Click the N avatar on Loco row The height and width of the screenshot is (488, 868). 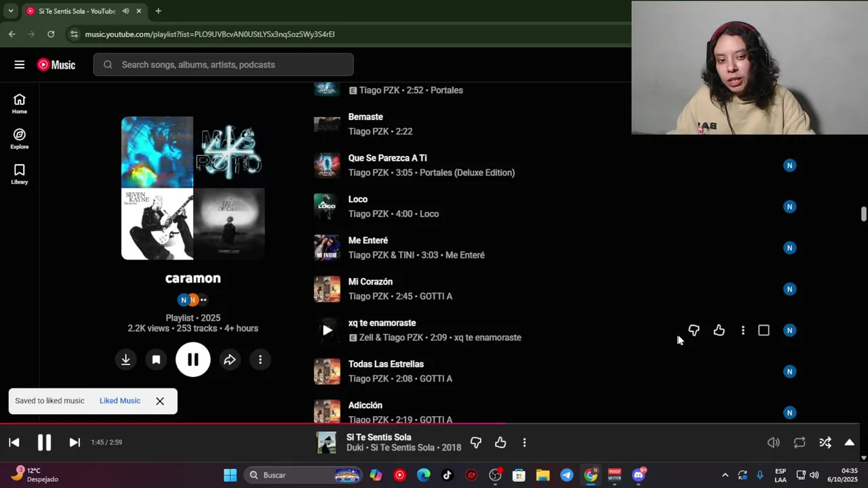click(x=789, y=207)
